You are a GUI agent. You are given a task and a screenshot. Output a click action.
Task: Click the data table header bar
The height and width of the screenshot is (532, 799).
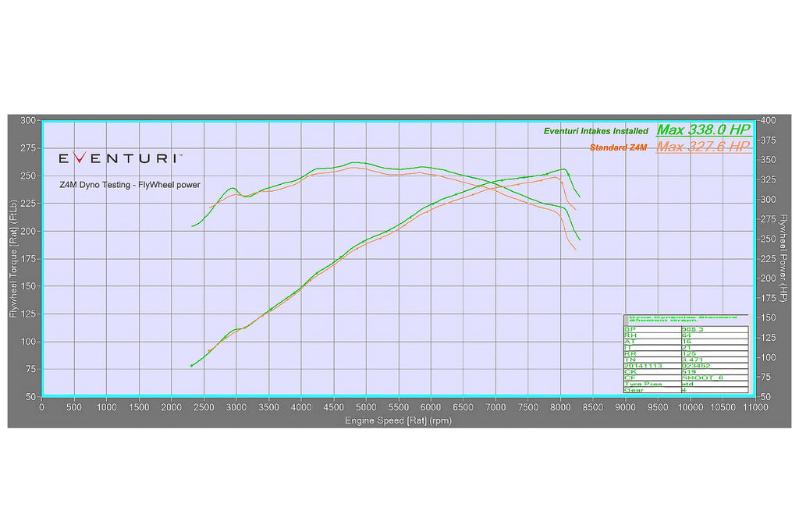pyautogui.click(x=685, y=321)
